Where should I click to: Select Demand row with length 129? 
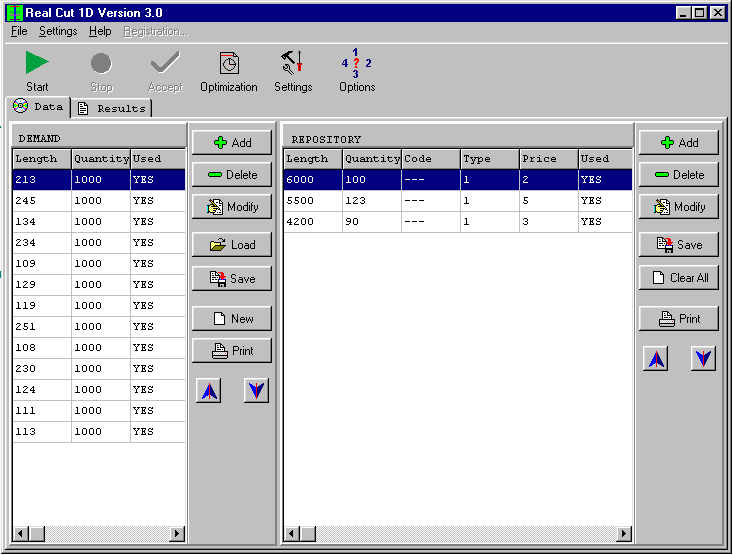pos(99,285)
